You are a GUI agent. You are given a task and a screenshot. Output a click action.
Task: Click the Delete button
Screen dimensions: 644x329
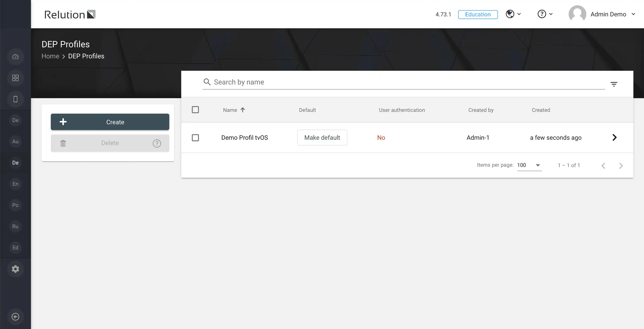[x=110, y=143]
